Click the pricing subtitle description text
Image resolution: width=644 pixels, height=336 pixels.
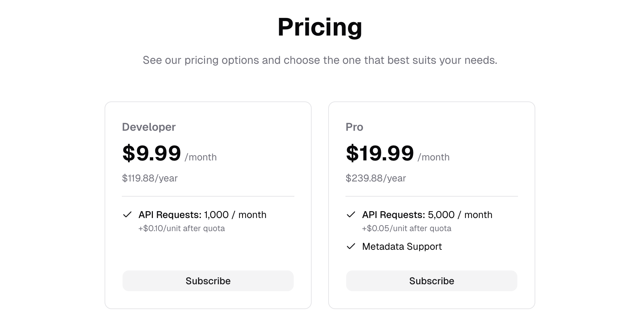click(320, 60)
